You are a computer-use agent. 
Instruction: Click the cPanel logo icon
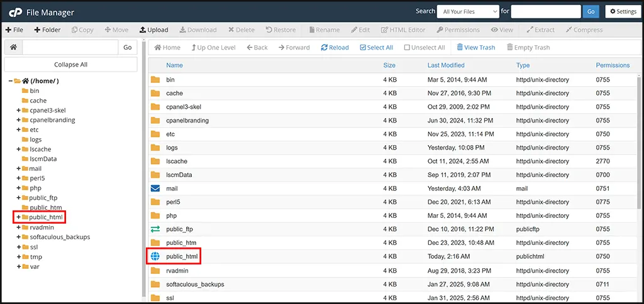[16, 13]
